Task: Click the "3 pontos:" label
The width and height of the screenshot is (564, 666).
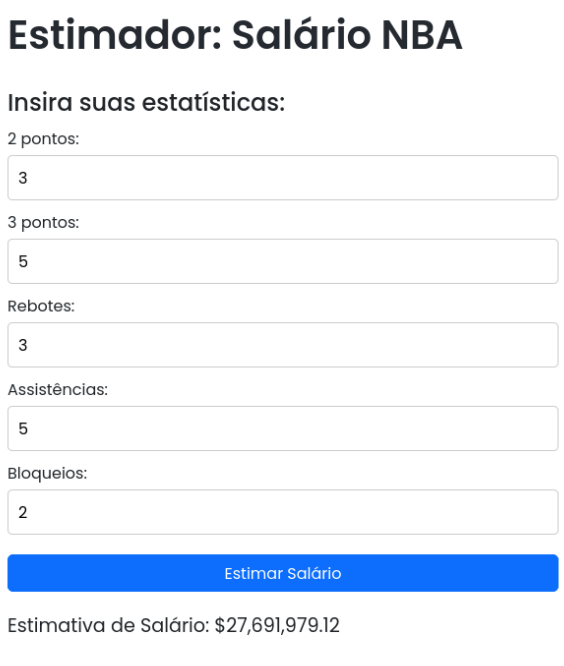Action: (43, 223)
